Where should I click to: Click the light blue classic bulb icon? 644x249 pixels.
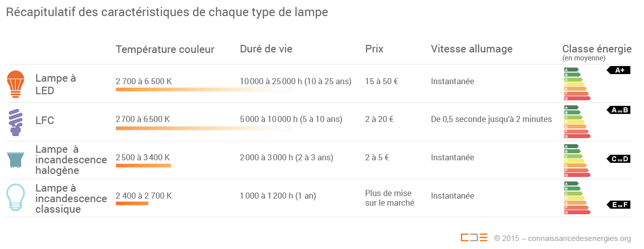[x=16, y=198]
